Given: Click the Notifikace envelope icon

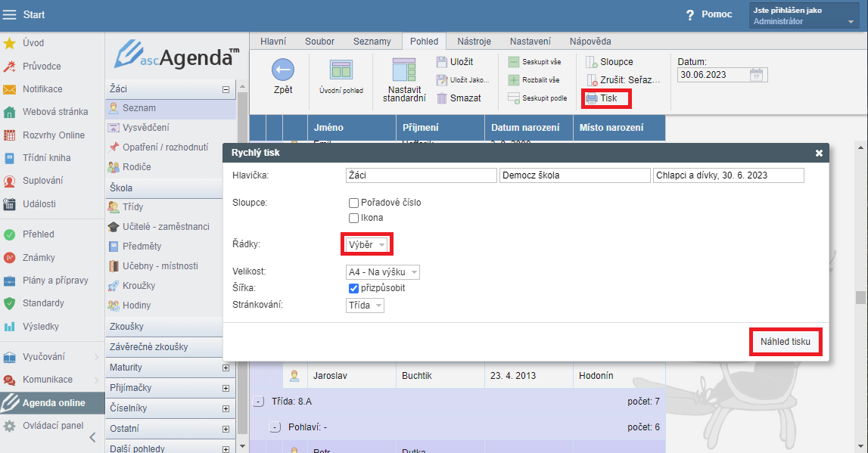Looking at the screenshot, I should [9, 89].
